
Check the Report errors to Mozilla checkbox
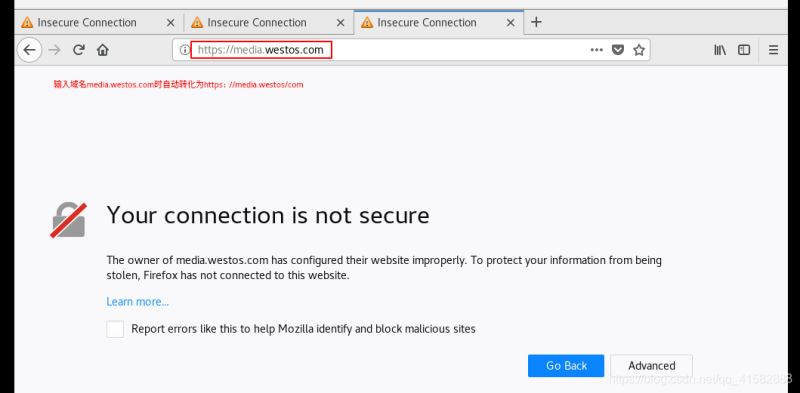(x=115, y=329)
